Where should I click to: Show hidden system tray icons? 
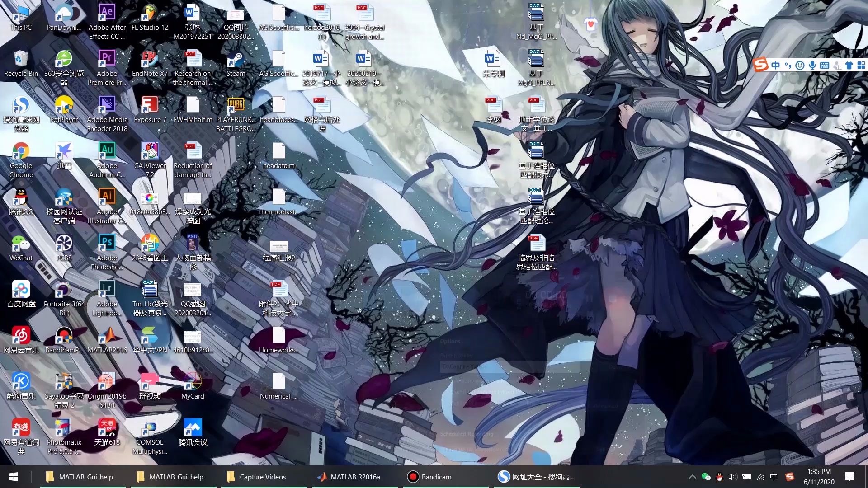[692, 477]
